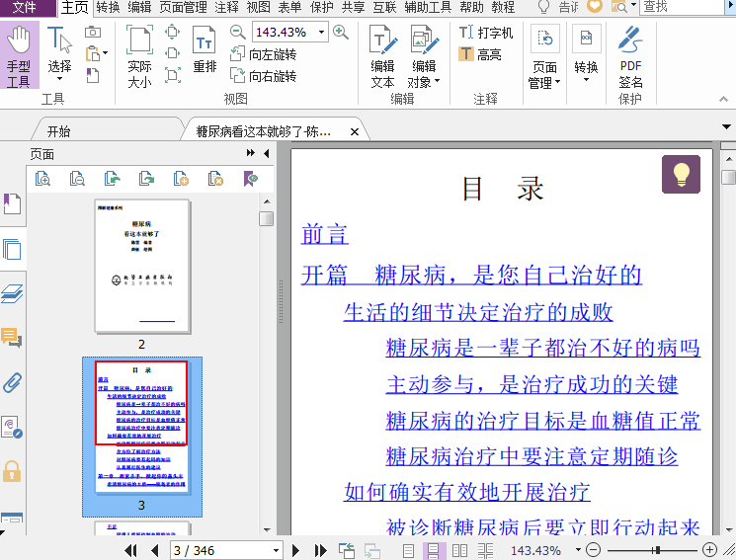The width and height of the screenshot is (736, 560).
Task: Open the Protect ribbon tab
Action: pyautogui.click(x=321, y=7)
